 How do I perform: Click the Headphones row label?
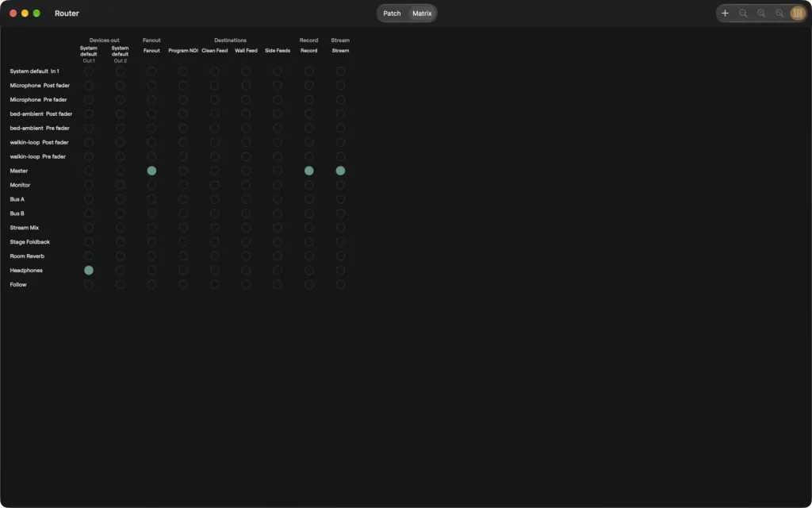coord(26,270)
